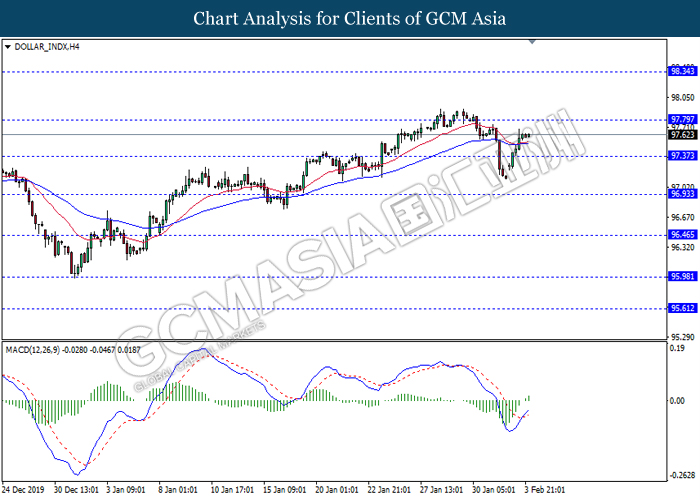
Task: Click the 3 Jan 09:01 time label
Action: [x=126, y=490]
